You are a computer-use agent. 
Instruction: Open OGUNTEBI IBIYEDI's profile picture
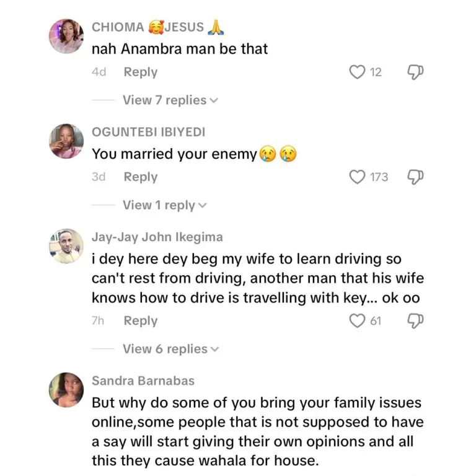pyautogui.click(x=66, y=141)
